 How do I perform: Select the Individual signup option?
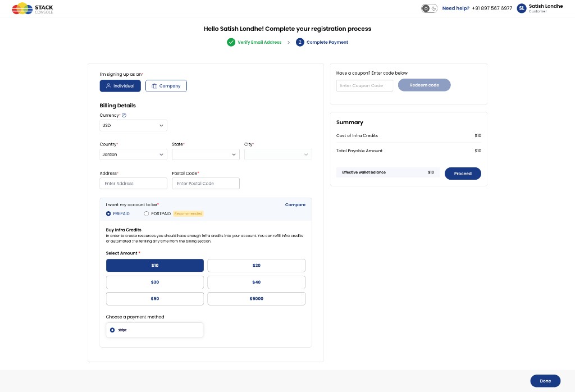(120, 86)
